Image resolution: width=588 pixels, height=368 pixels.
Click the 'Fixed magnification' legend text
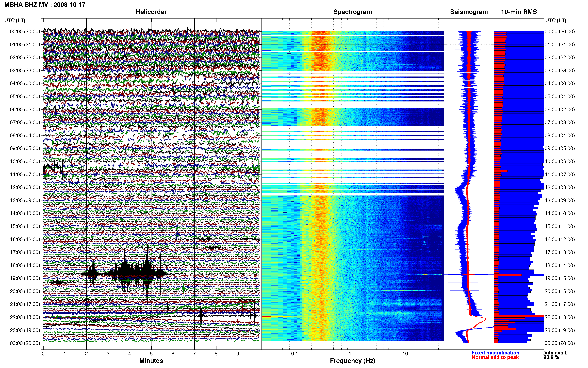495,353
